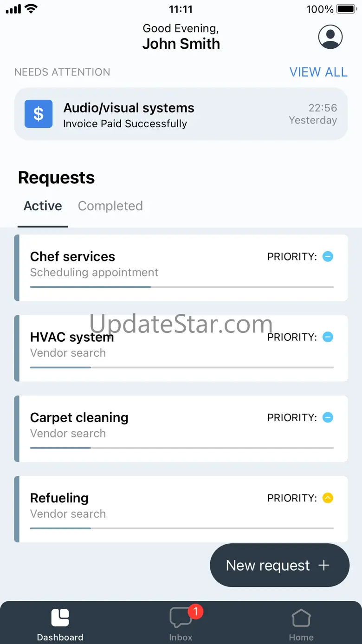Open the Audio/visual systems notification card
Screen dimensions: 362x644
pos(181,114)
